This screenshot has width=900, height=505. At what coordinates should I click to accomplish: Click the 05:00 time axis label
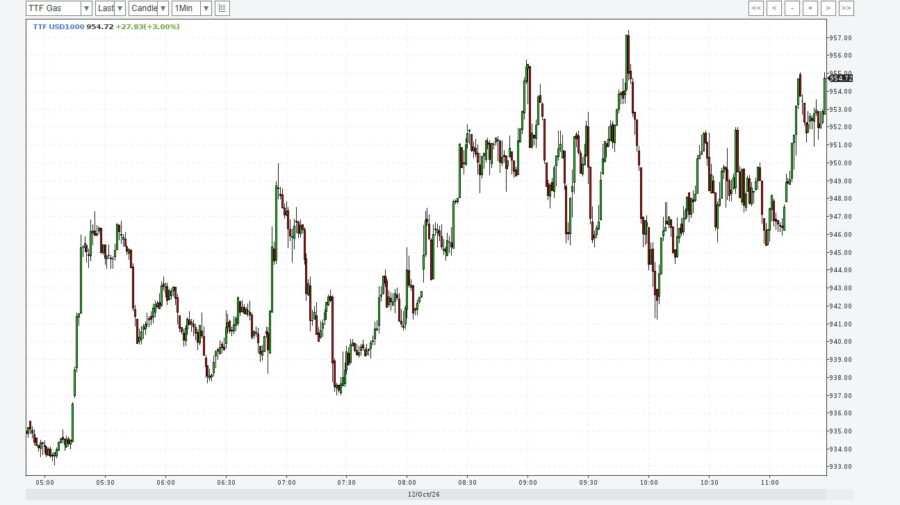[x=45, y=483]
